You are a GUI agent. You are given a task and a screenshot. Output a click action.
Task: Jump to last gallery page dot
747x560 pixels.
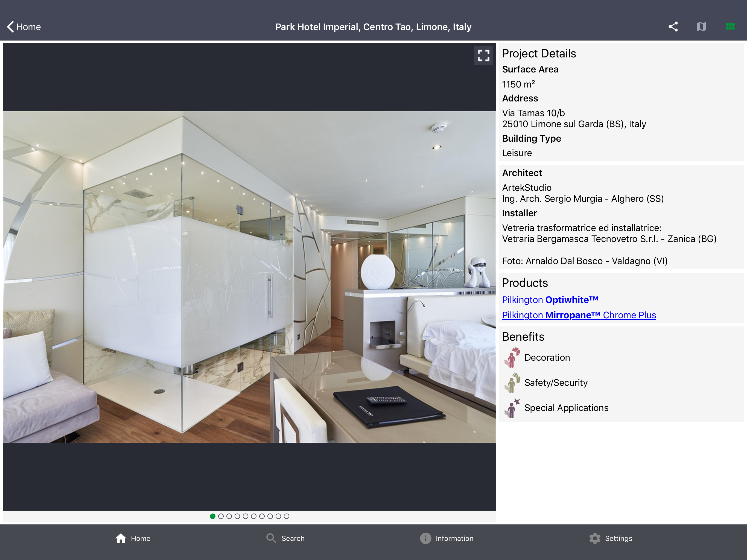coord(286,516)
